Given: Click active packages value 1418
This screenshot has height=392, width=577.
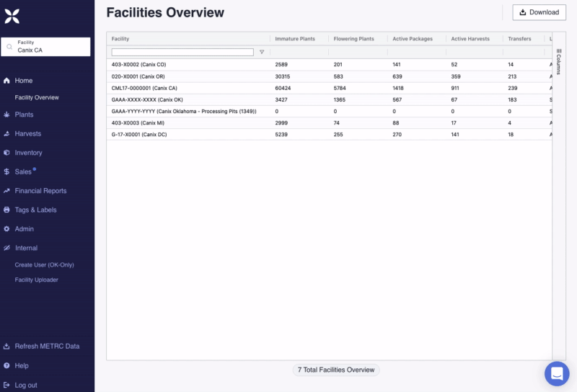Looking at the screenshot, I should point(398,88).
